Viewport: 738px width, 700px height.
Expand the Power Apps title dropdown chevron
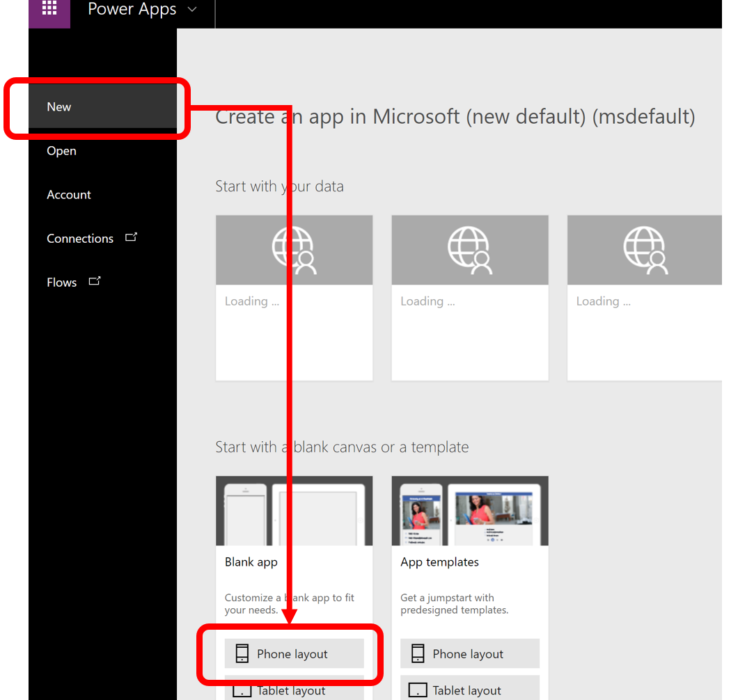click(x=192, y=9)
